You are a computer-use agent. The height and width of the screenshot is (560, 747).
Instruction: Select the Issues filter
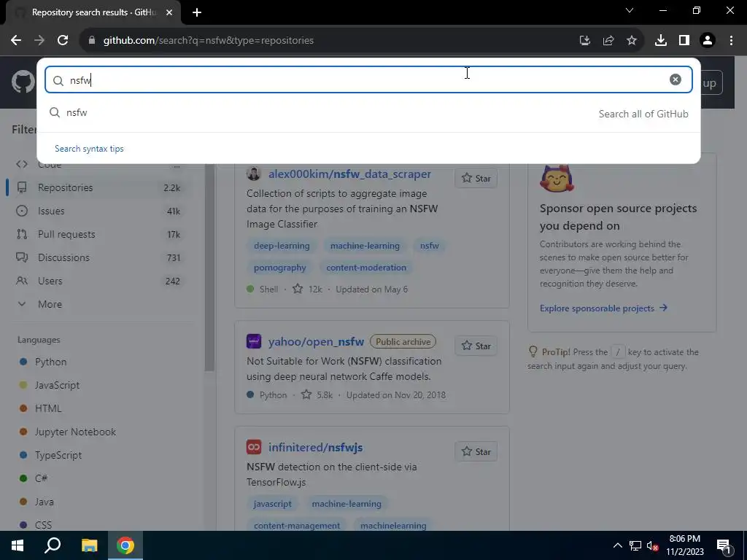click(98, 211)
